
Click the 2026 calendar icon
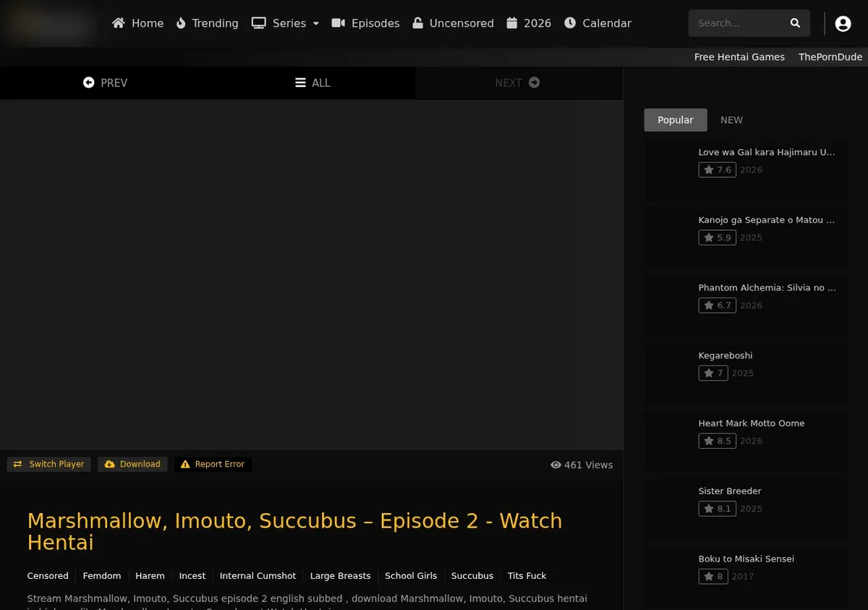pos(512,23)
